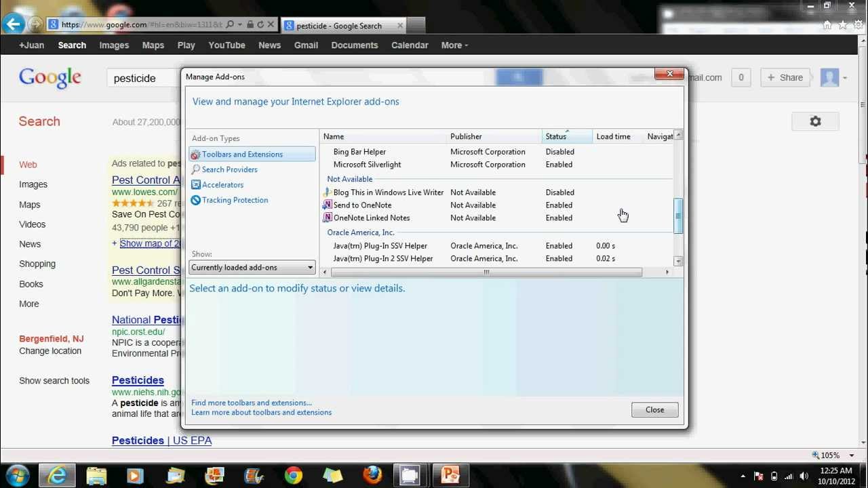Click the Internet Explorer taskbar icon
Image resolution: width=868 pixels, height=488 pixels.
point(58,475)
